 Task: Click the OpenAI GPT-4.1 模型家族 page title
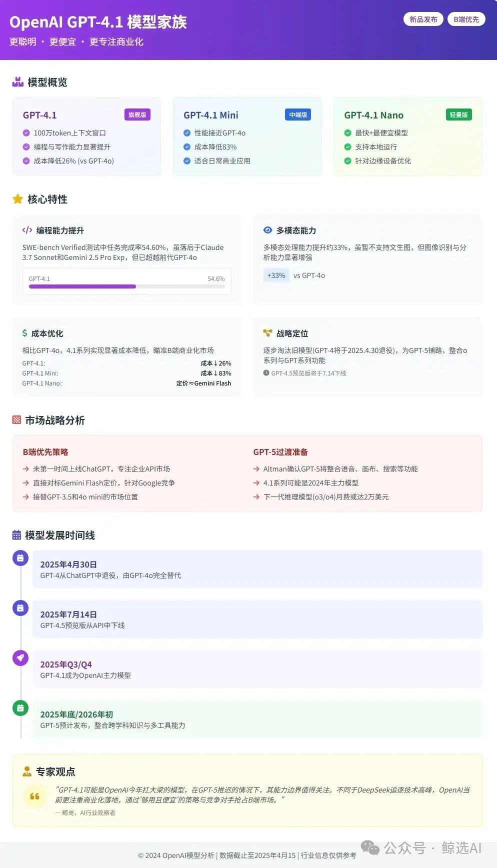pyautogui.click(x=98, y=22)
